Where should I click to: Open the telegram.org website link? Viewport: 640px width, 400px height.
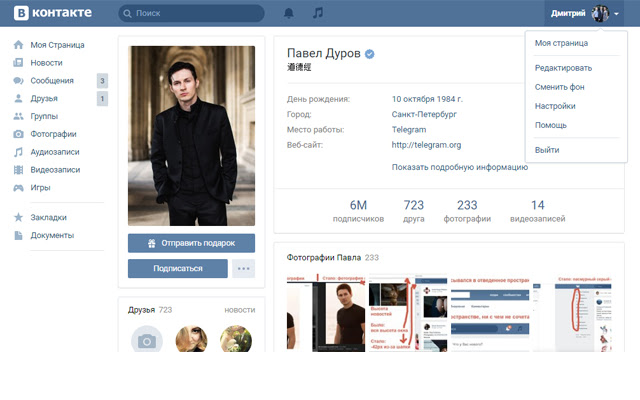[x=426, y=145]
